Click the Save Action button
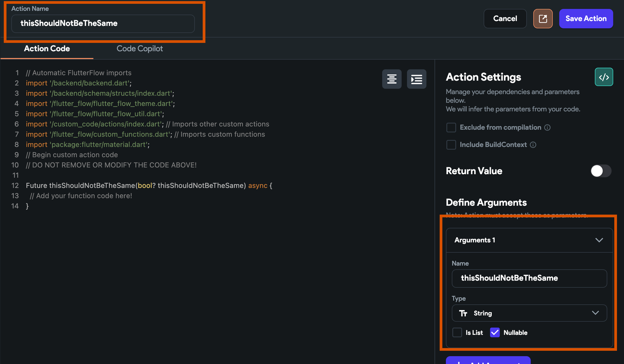The height and width of the screenshot is (364, 624). pyautogui.click(x=586, y=19)
